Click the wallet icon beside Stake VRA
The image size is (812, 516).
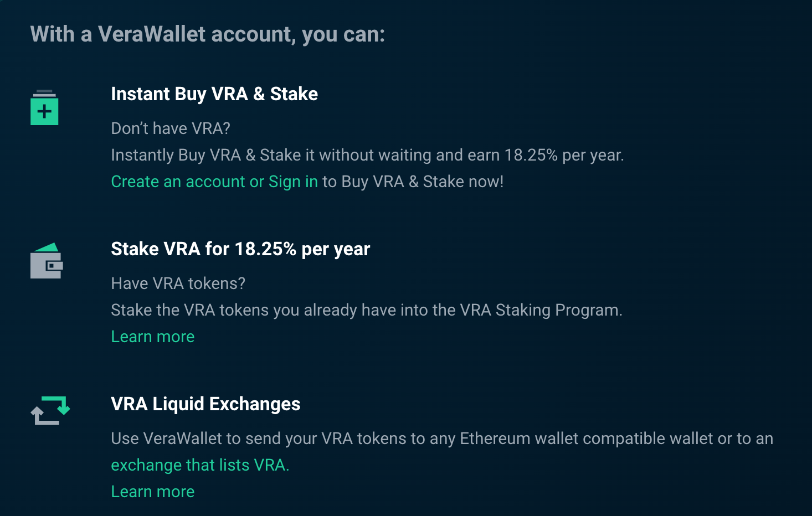(x=47, y=261)
